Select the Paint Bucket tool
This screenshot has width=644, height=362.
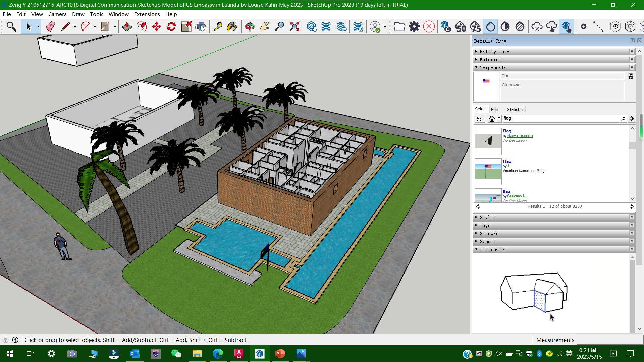coord(232,26)
